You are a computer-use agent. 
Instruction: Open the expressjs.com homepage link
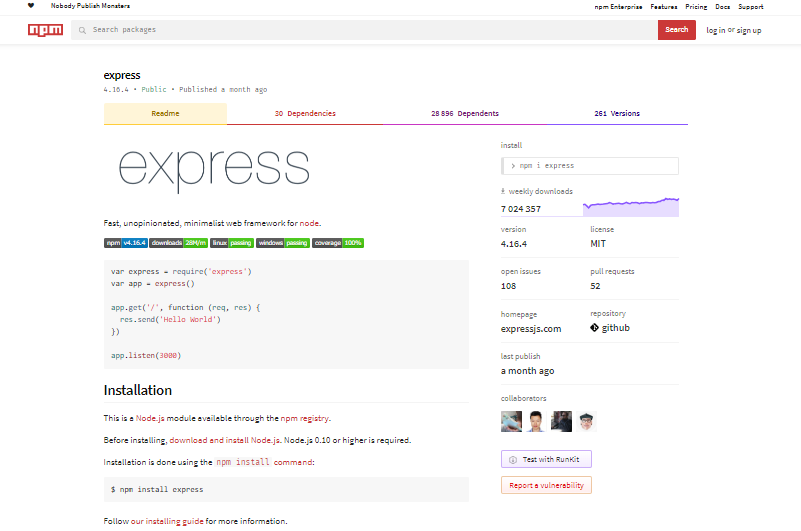(531, 329)
